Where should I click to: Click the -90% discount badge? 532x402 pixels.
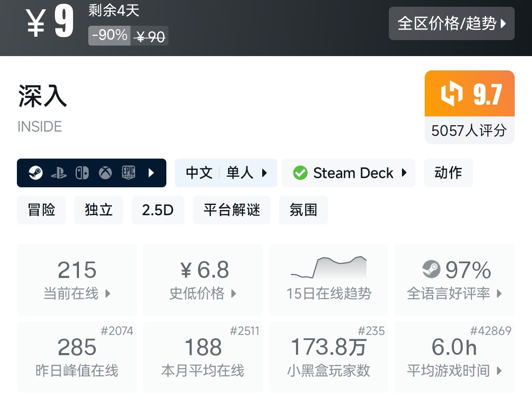(109, 35)
